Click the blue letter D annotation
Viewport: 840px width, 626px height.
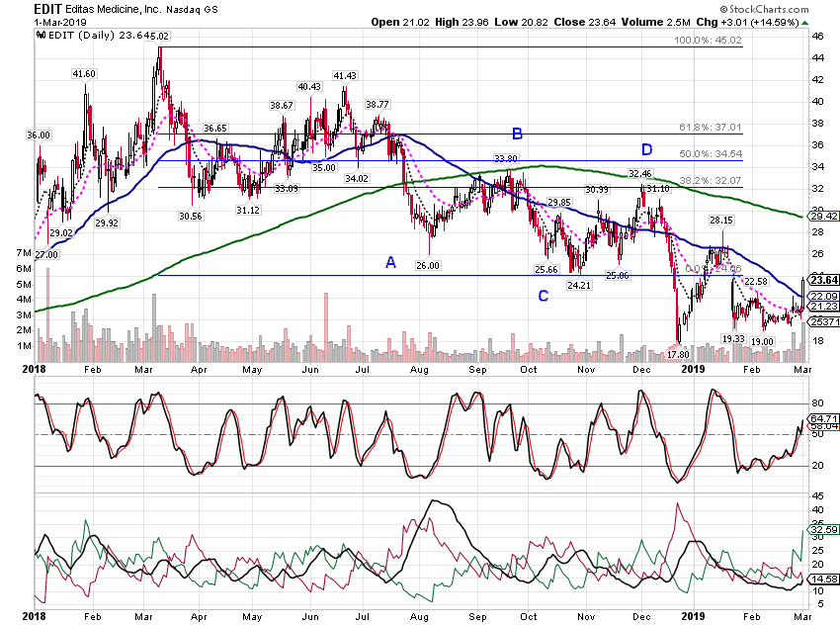pos(647,149)
